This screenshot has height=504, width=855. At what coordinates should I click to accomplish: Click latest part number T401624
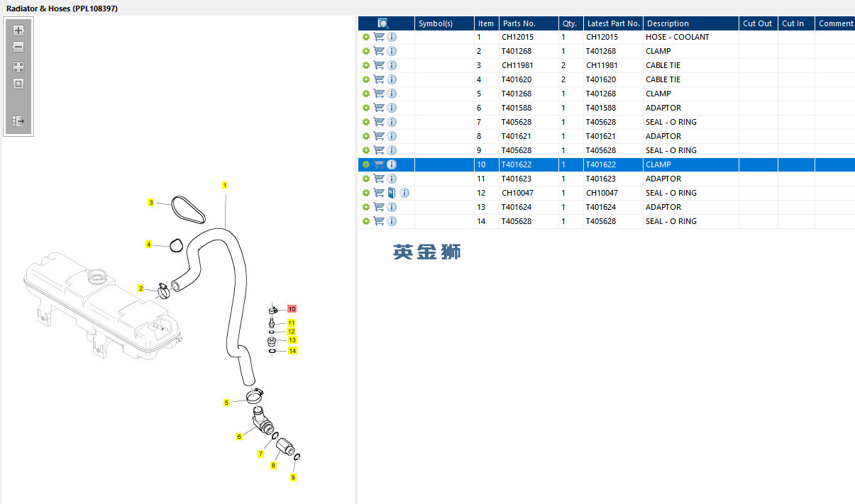[x=601, y=207]
